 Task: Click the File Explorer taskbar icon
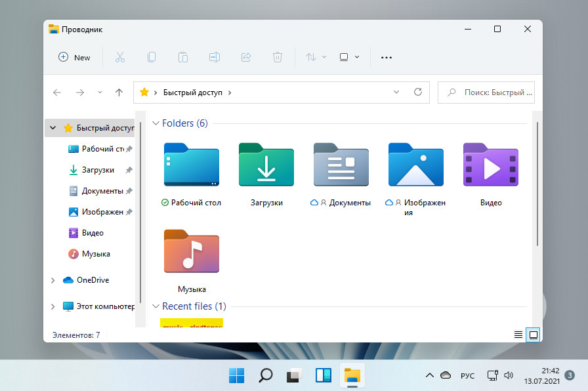pyautogui.click(x=352, y=375)
